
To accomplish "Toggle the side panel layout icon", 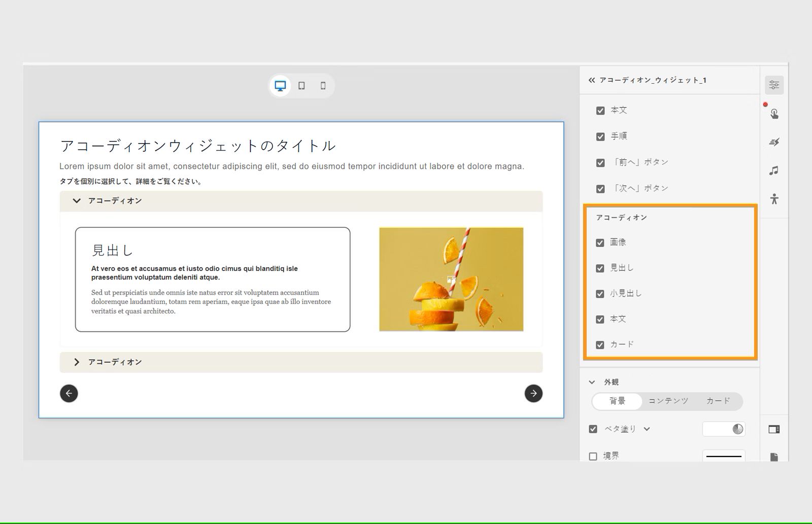I will click(x=774, y=430).
